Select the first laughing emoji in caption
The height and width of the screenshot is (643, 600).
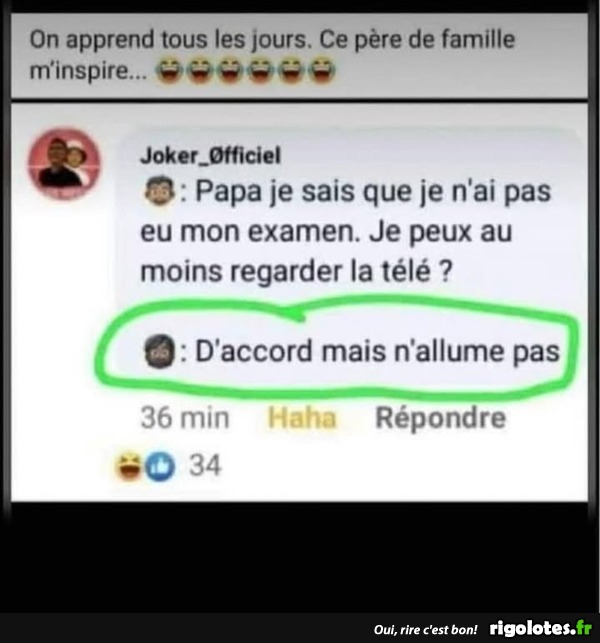coord(170,71)
